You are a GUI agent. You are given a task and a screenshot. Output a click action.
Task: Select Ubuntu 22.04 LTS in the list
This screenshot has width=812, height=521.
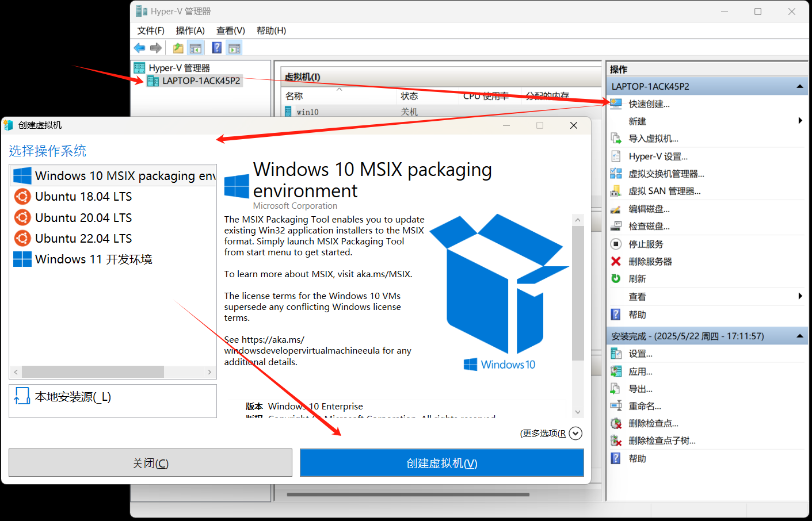[113, 238]
